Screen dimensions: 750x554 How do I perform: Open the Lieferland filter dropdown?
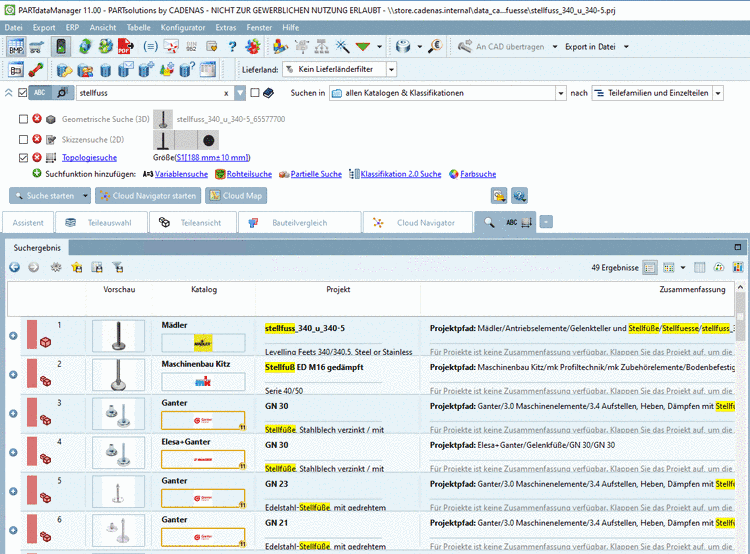(391, 70)
